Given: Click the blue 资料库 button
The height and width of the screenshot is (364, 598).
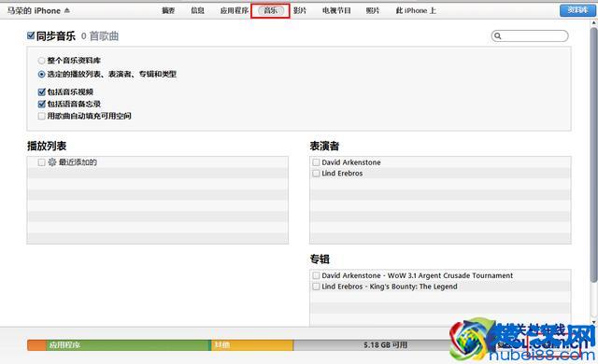Looking at the screenshot, I should click(x=577, y=10).
